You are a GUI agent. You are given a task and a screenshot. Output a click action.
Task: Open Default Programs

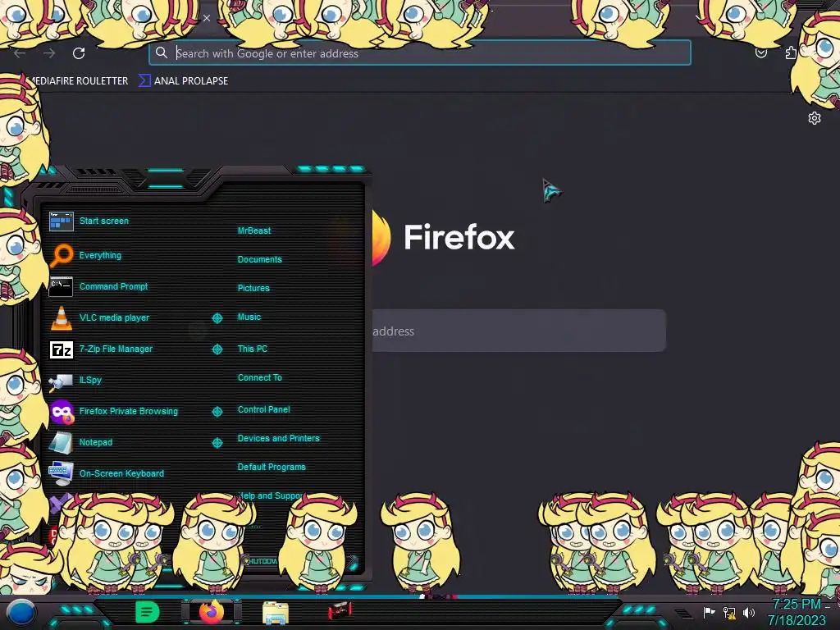[x=271, y=467]
